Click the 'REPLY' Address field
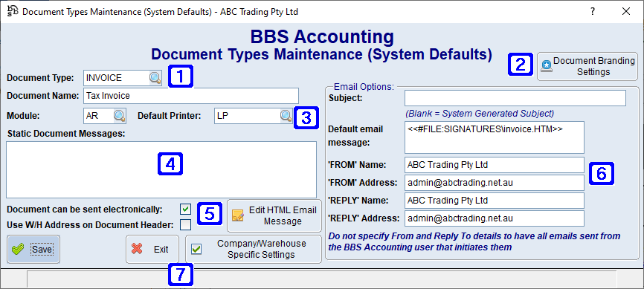 pyautogui.click(x=494, y=218)
